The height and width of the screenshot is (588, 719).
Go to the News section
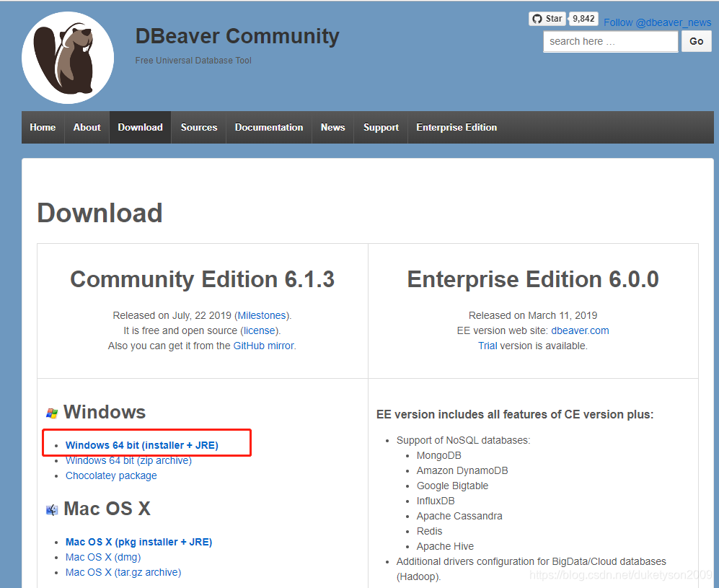coord(333,127)
